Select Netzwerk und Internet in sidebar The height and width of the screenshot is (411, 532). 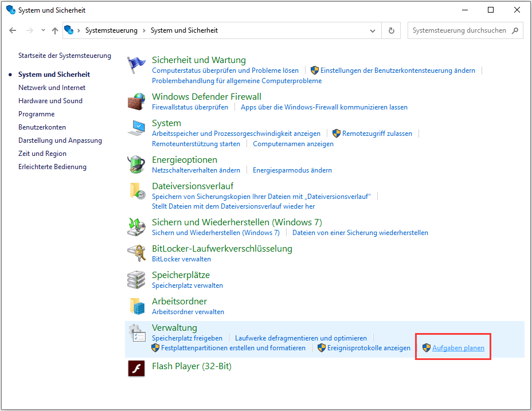tap(52, 88)
